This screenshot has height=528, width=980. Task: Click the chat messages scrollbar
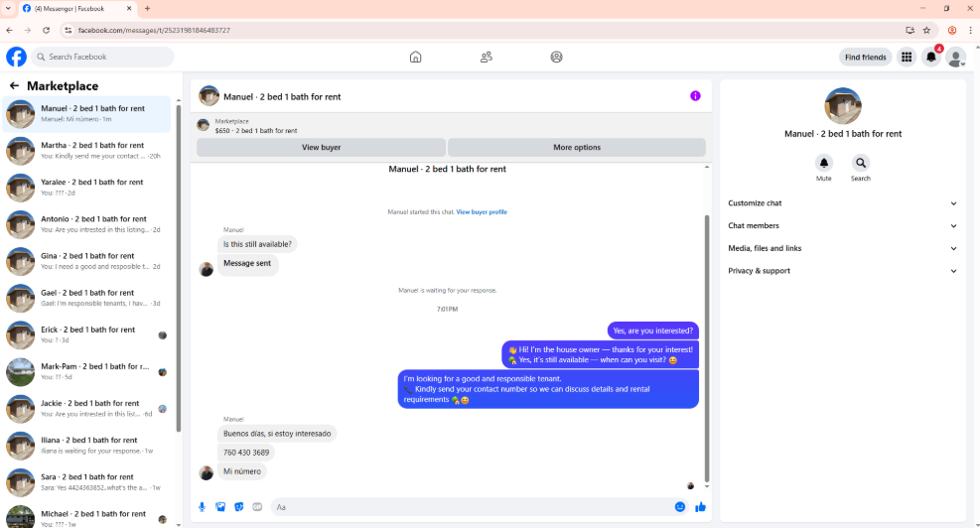click(x=707, y=348)
